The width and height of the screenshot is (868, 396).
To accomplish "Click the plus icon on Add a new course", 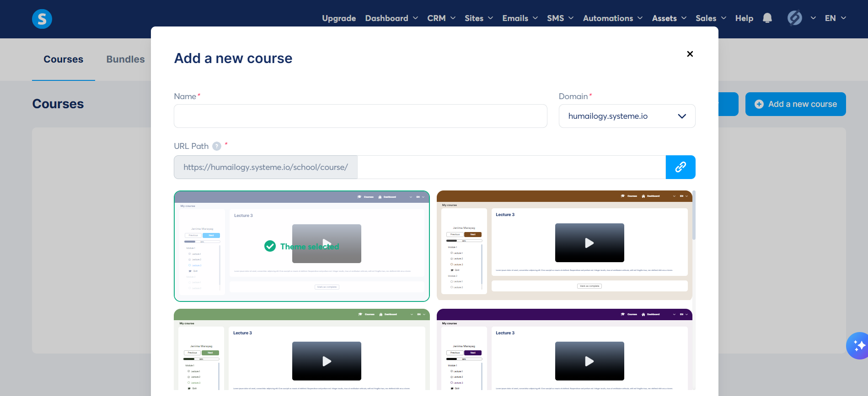I will [x=759, y=104].
